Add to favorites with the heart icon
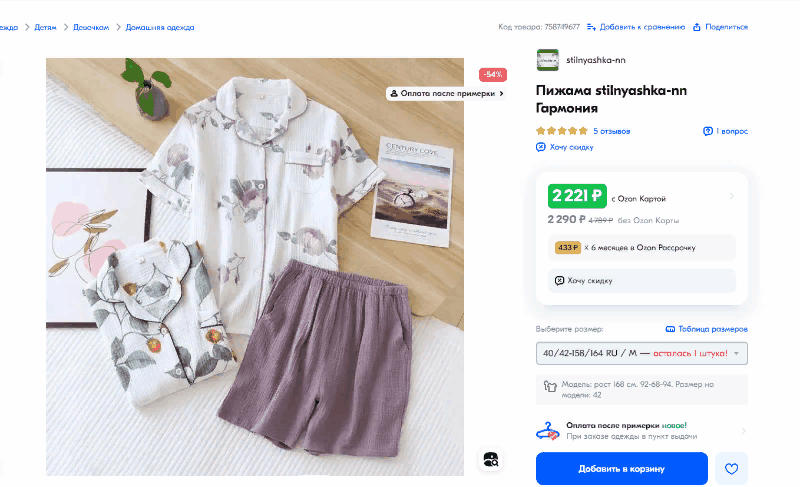 [x=731, y=468]
